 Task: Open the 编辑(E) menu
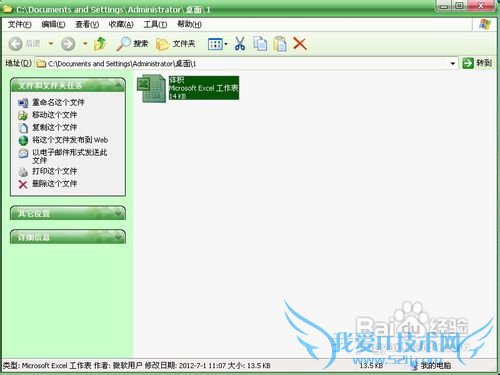(x=53, y=24)
